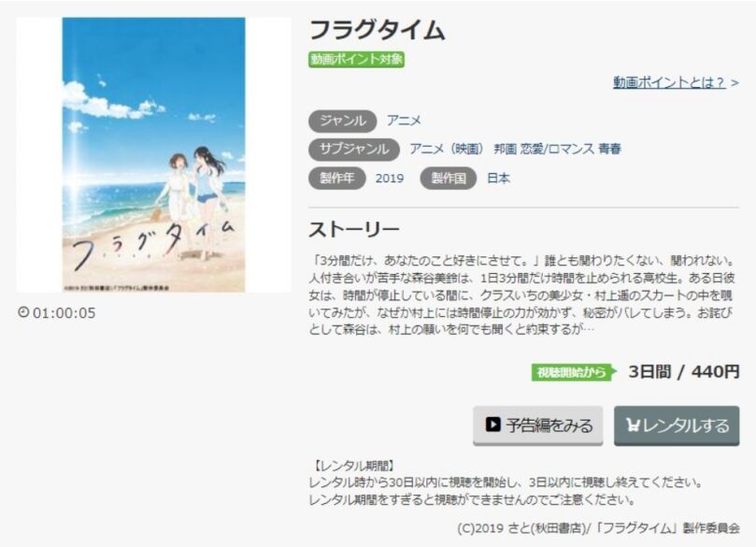Open the アニメ(映画) subgenre link

[x=447, y=149]
